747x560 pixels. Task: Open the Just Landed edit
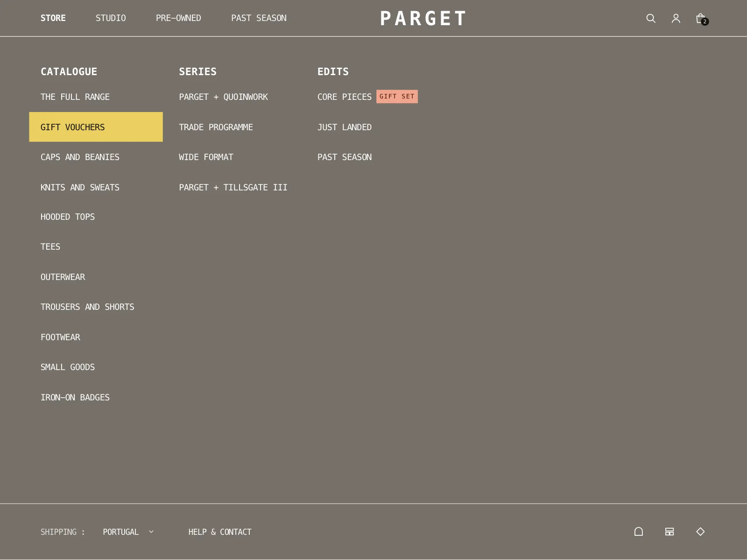(x=345, y=127)
